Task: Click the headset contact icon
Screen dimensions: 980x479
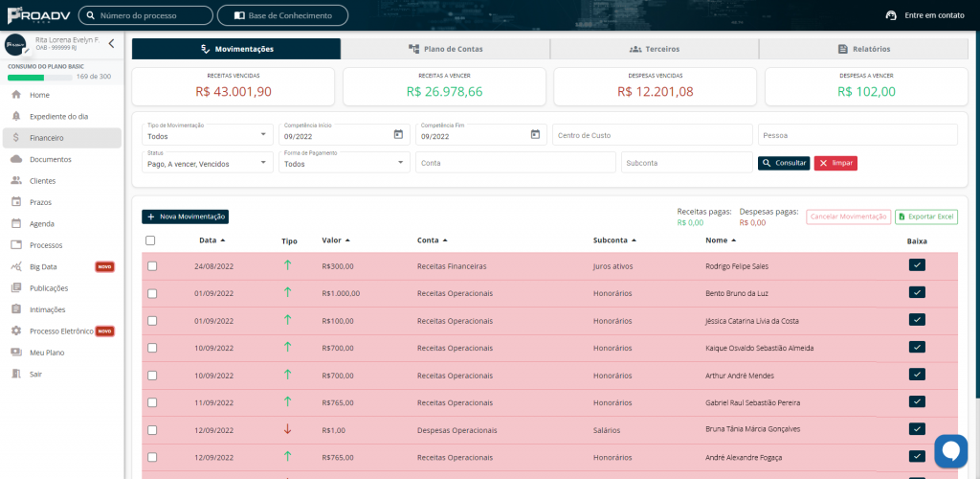Action: 892,15
